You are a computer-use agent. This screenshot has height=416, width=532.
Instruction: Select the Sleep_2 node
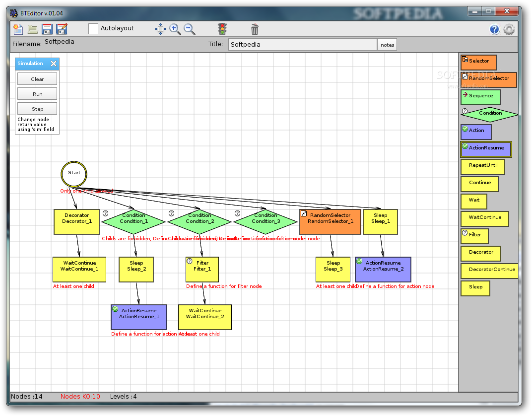click(x=136, y=270)
